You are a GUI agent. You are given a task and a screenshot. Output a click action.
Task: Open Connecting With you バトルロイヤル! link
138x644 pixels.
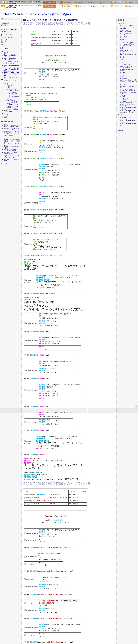point(12,74)
